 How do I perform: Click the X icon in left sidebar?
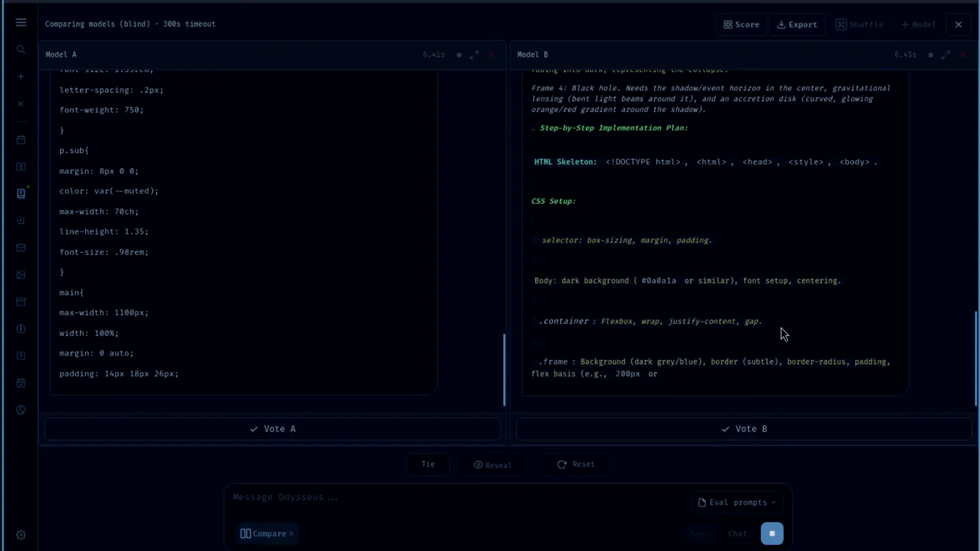tap(21, 104)
